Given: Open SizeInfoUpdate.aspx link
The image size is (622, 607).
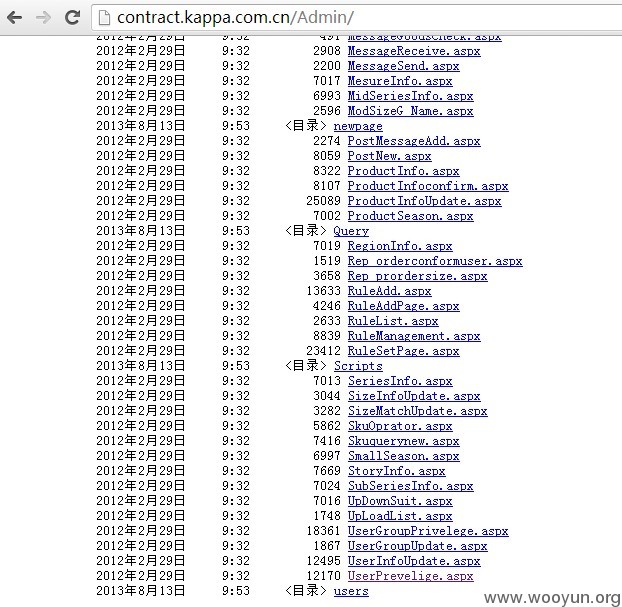Looking at the screenshot, I should click(x=414, y=396).
